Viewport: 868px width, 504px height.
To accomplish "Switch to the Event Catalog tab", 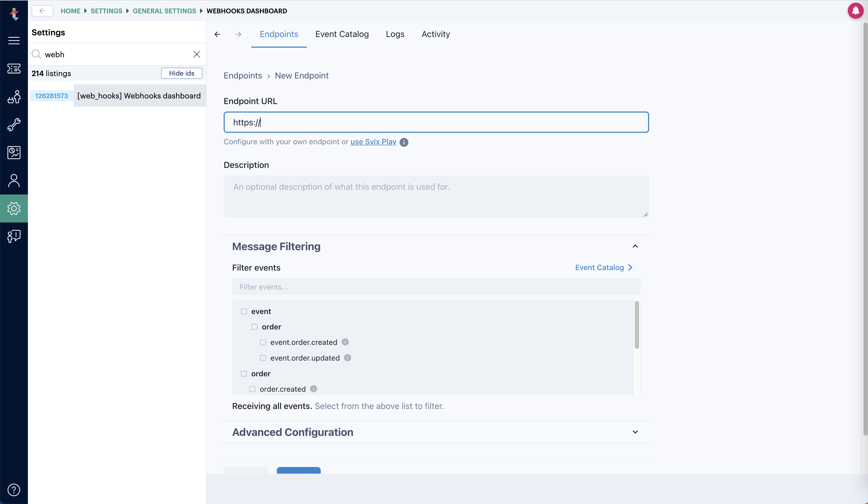I will tap(342, 34).
